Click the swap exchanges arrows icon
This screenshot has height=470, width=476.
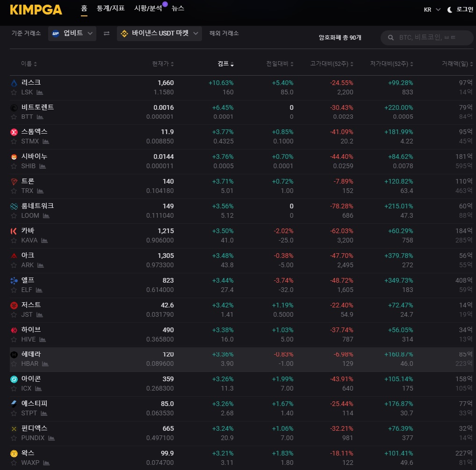(x=107, y=33)
